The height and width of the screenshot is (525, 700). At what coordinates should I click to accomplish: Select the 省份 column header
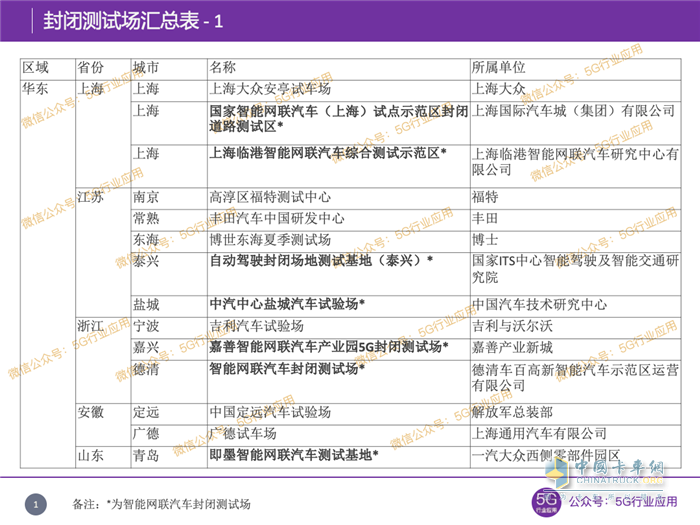coord(103,69)
